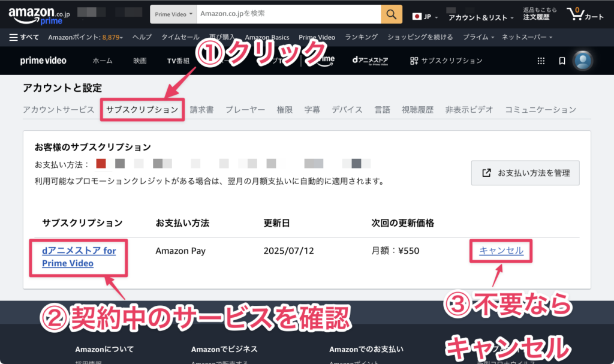Viewport: 614px width, 364px height.
Task: Open the shopping cart icon
Action: 585,14
